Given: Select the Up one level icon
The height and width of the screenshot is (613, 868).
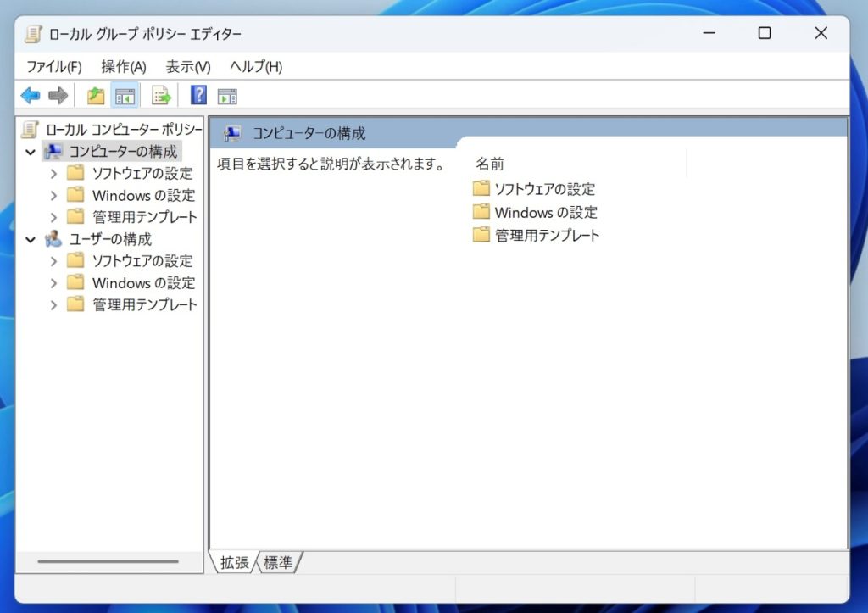Looking at the screenshot, I should click(x=95, y=95).
